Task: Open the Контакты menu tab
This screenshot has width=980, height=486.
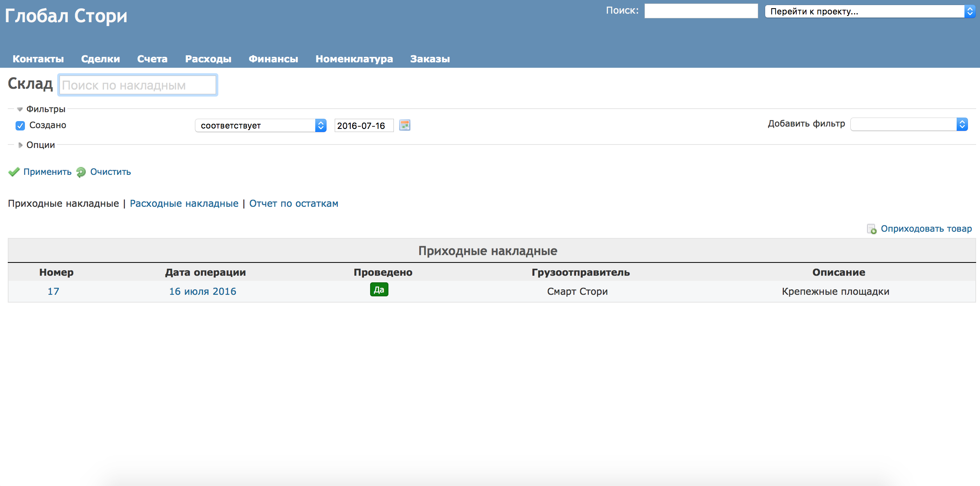Action: [x=38, y=59]
